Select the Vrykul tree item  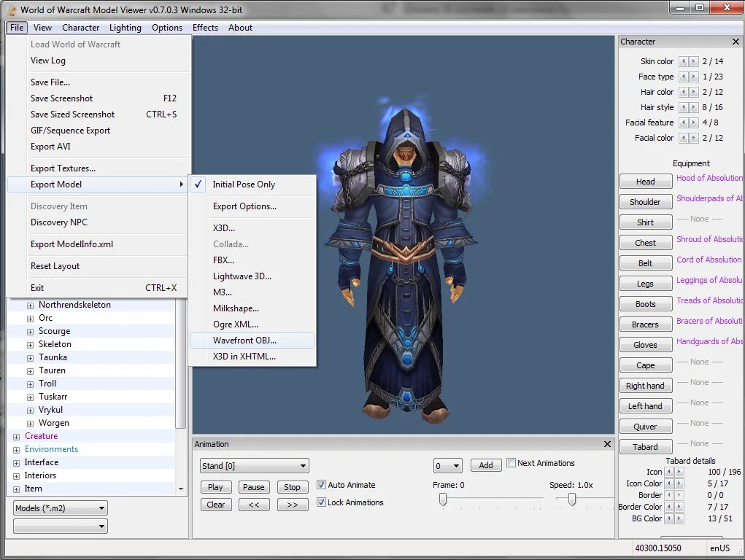pyautogui.click(x=50, y=410)
